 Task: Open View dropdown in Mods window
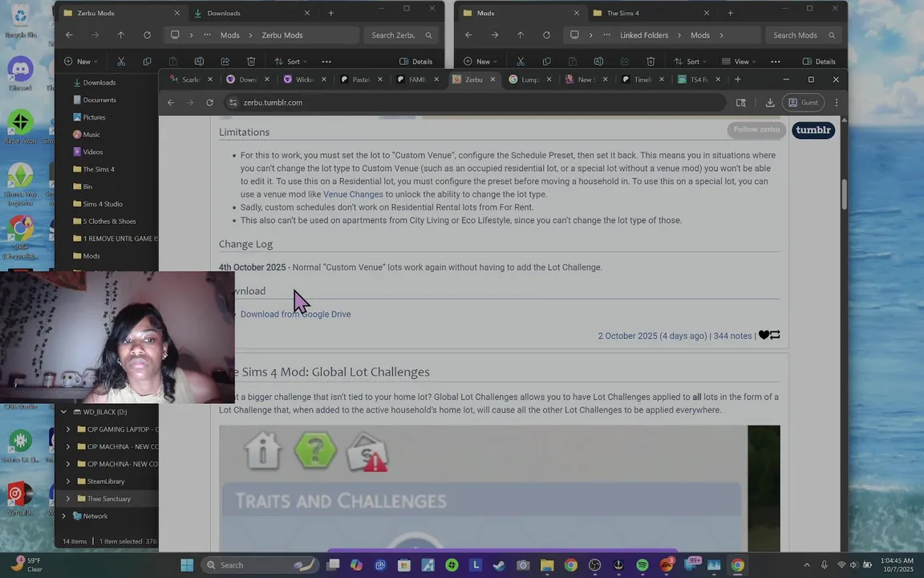[x=739, y=61]
